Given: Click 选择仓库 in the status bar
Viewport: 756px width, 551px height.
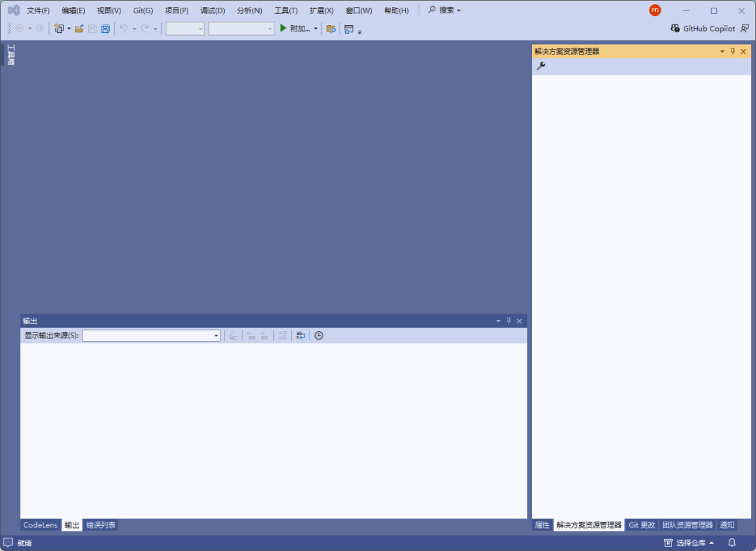Looking at the screenshot, I should pyautogui.click(x=689, y=543).
